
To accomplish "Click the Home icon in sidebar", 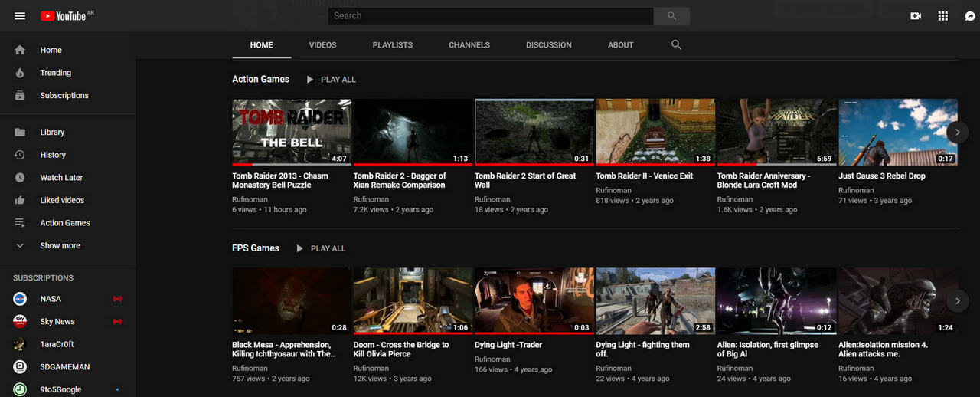I will [x=20, y=50].
